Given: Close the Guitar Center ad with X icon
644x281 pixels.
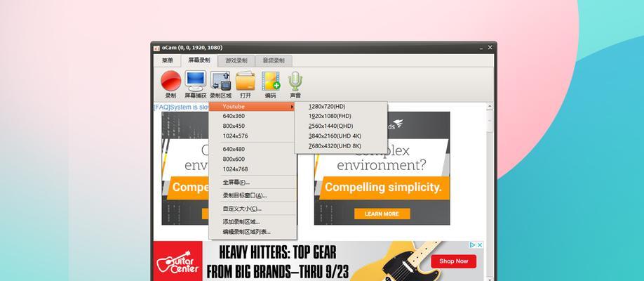Looking at the screenshot, I should click(x=480, y=244).
